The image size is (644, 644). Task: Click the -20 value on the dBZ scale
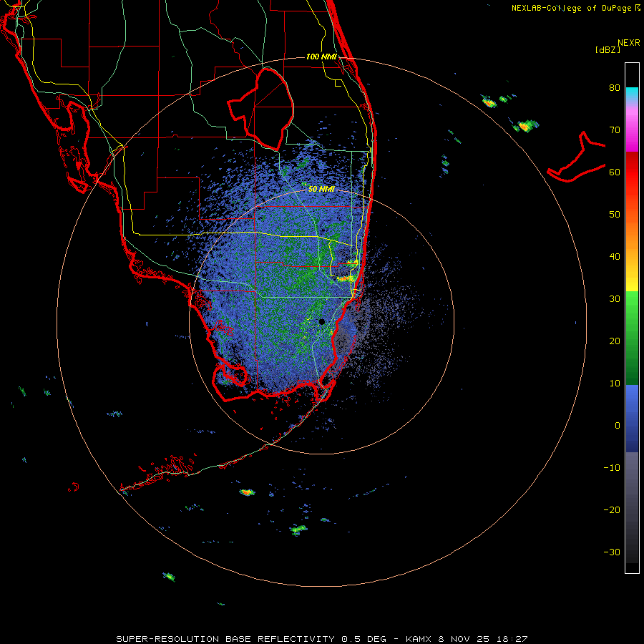pos(612,510)
